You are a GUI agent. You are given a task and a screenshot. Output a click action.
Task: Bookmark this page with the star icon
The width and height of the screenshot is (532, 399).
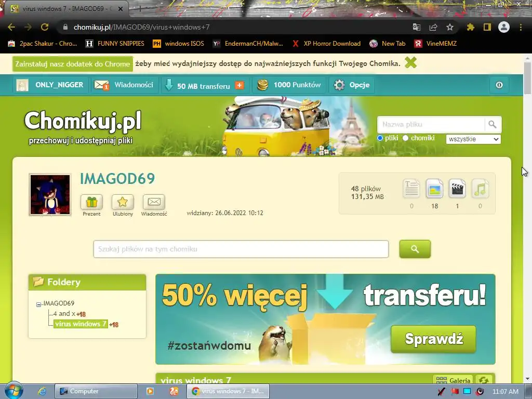450,27
